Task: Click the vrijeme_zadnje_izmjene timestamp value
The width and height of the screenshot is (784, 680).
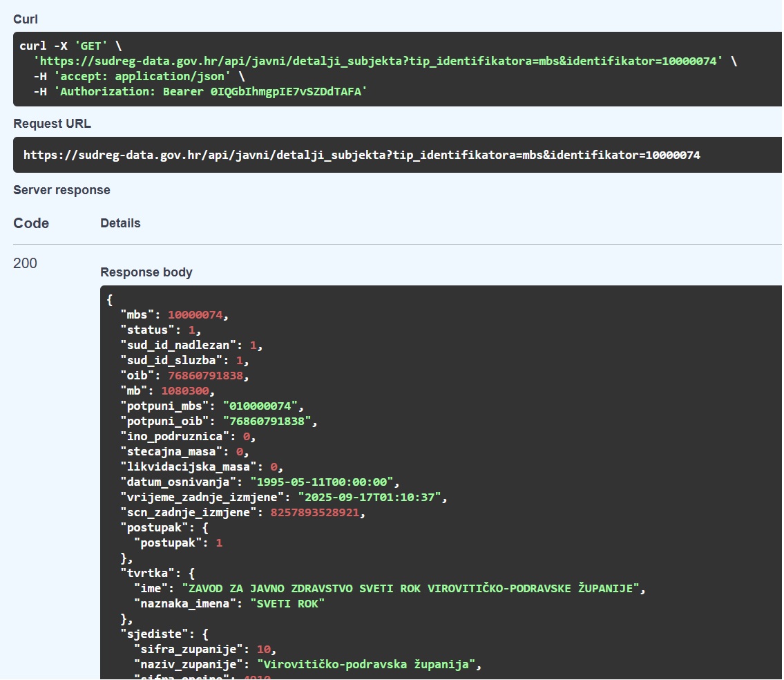Action: [x=373, y=498]
